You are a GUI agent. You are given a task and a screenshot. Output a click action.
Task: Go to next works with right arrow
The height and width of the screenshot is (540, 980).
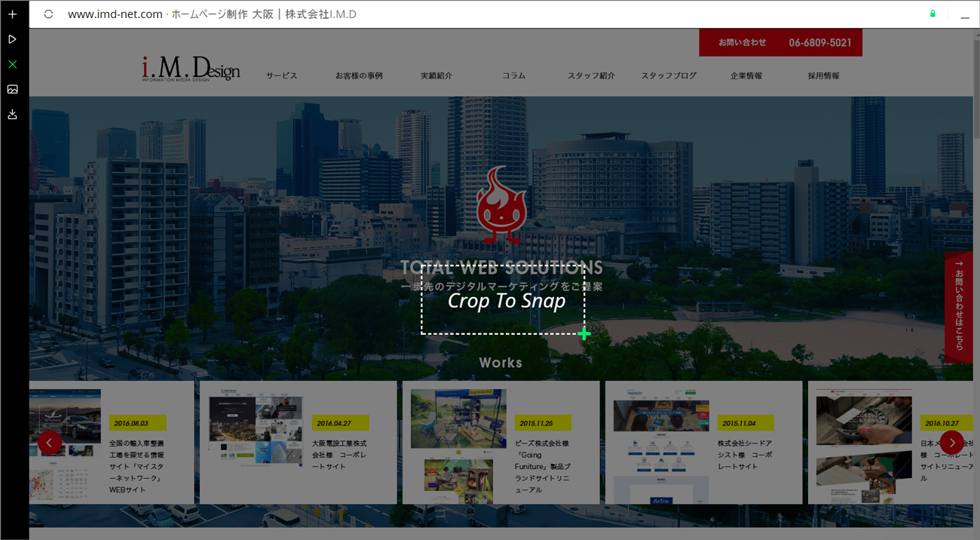click(x=951, y=443)
